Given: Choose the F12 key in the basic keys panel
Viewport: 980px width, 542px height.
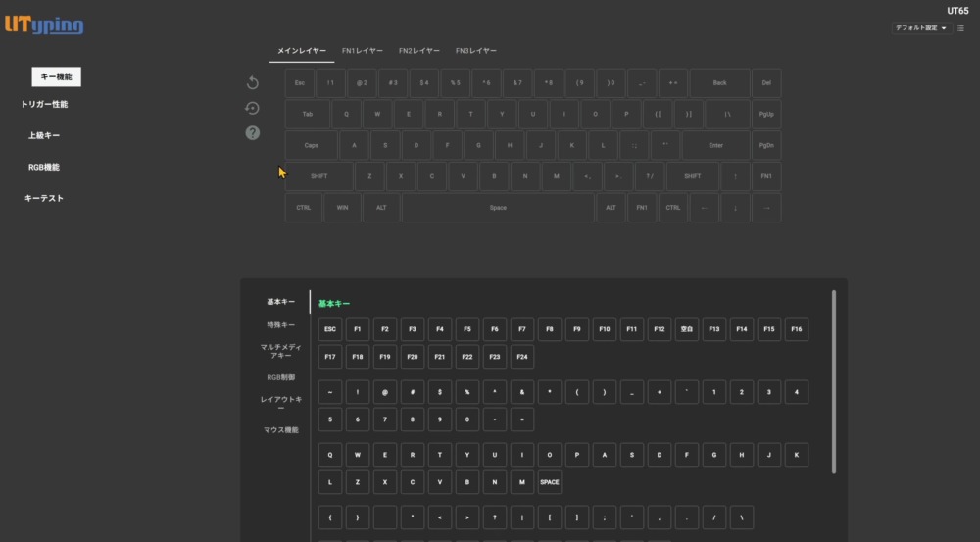Looking at the screenshot, I should click(660, 329).
